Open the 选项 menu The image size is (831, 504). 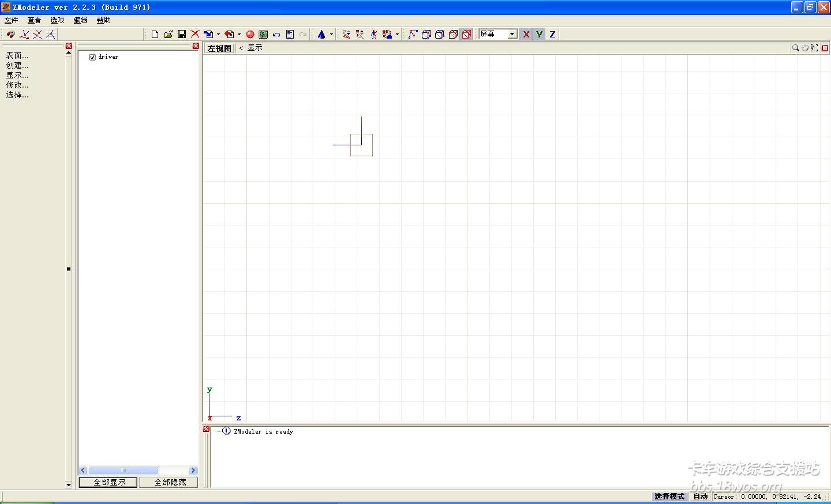(57, 20)
